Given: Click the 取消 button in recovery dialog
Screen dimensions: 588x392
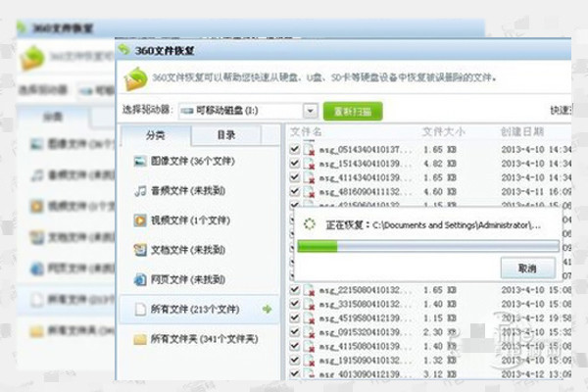Looking at the screenshot, I should coord(528,269).
